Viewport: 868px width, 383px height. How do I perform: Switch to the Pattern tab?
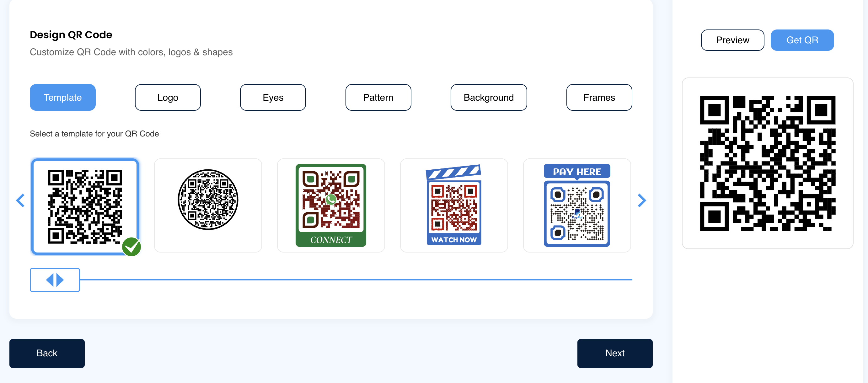coord(378,97)
